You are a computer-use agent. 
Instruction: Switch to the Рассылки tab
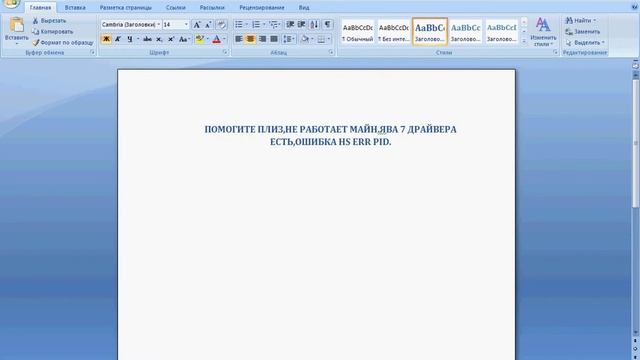pyautogui.click(x=212, y=8)
